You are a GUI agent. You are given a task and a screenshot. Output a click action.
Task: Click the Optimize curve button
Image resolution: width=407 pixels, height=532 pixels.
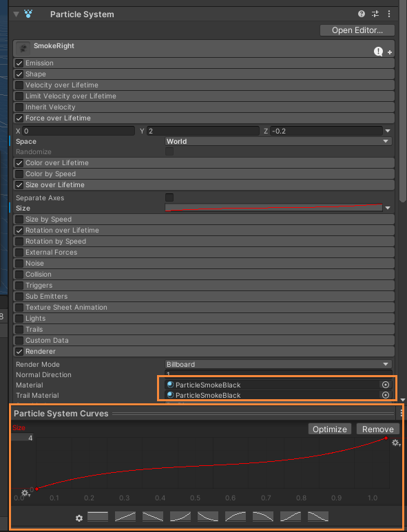[x=330, y=429]
